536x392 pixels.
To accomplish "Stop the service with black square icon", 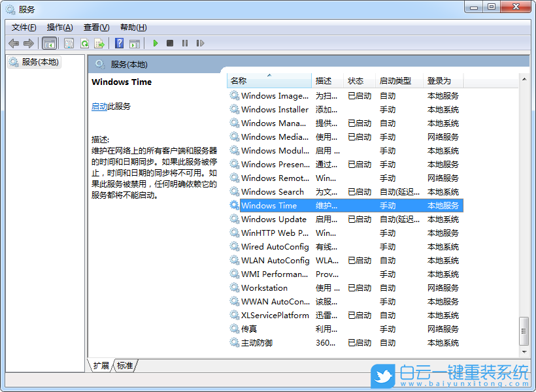I will [x=170, y=43].
